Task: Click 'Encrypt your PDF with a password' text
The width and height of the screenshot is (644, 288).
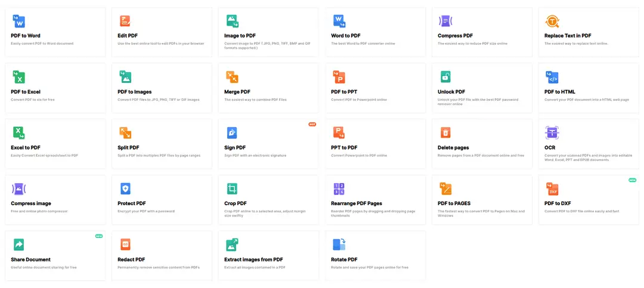Action: click(x=146, y=211)
